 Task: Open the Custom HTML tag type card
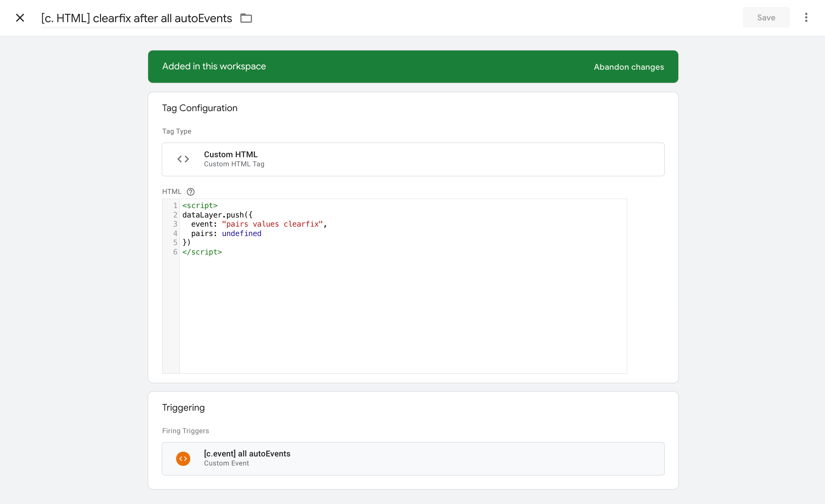point(413,159)
